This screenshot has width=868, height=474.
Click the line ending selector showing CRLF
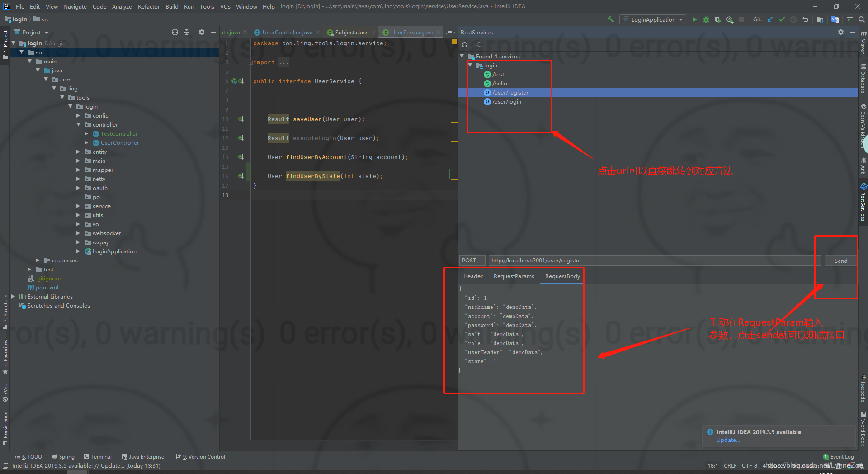[730, 465]
